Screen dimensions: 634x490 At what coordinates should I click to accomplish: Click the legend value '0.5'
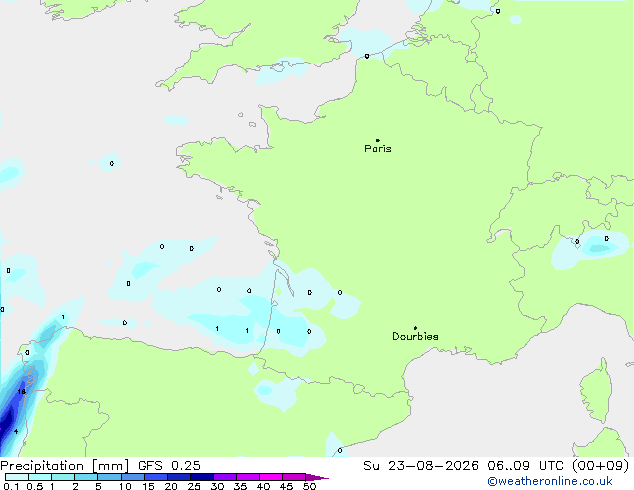point(35,486)
